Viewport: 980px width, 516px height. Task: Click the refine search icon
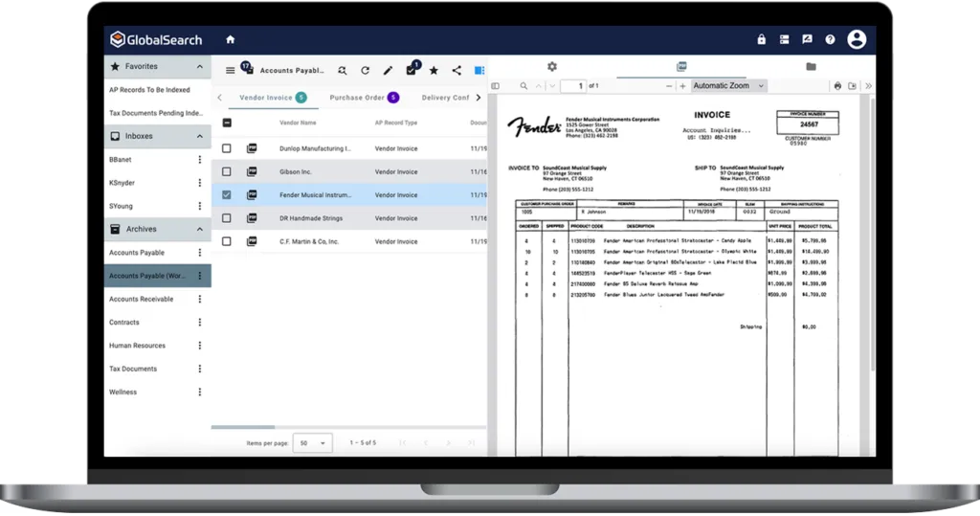343,71
